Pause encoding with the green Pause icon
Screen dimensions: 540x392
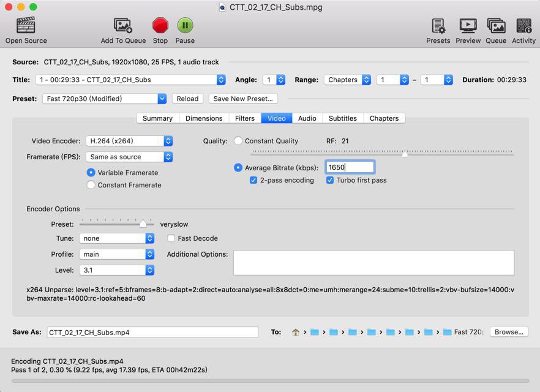click(x=185, y=25)
